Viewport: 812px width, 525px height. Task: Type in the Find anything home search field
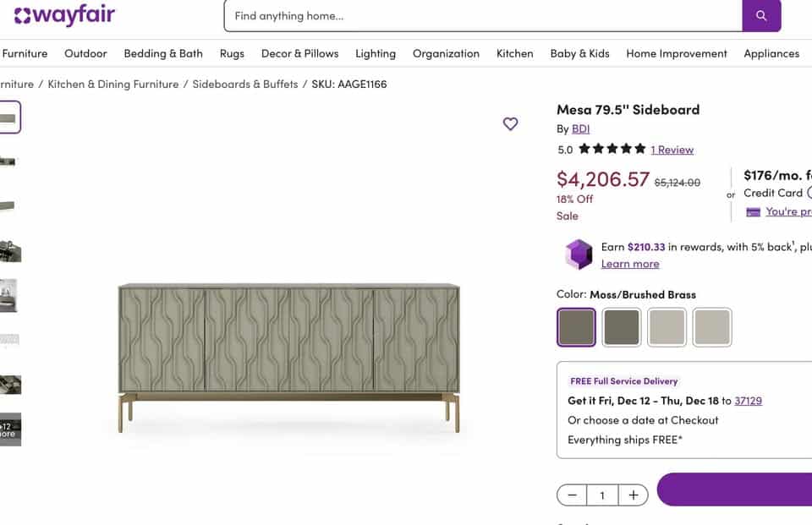point(482,16)
